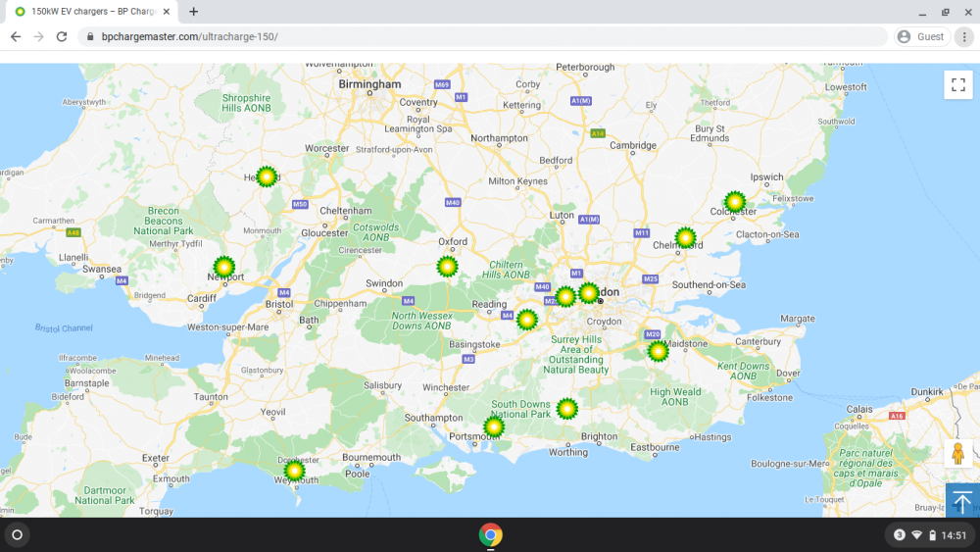Image resolution: width=980 pixels, height=552 pixels.
Task: Click the Cambridge label on the map
Action: [633, 145]
